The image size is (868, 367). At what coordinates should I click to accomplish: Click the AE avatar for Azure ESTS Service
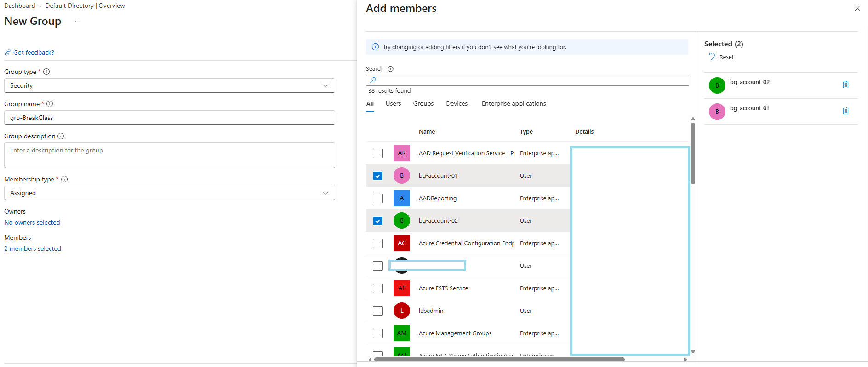[x=402, y=288]
